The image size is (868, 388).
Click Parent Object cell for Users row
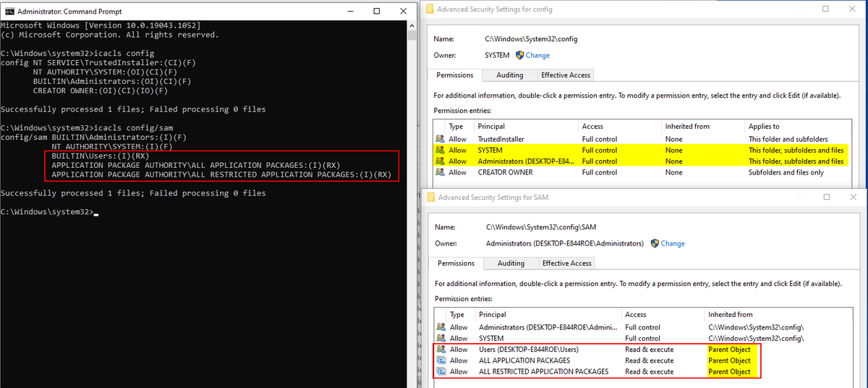(x=729, y=350)
